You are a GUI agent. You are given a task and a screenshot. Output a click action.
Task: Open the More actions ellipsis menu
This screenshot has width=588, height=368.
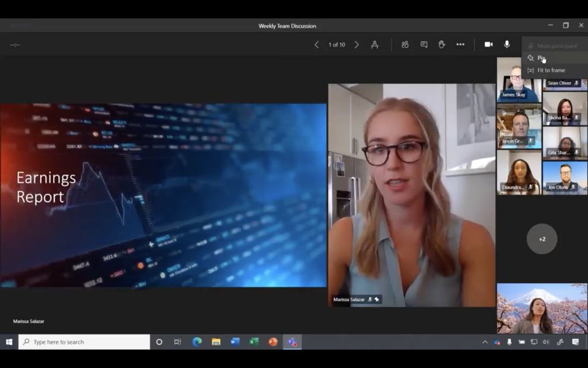(460, 44)
